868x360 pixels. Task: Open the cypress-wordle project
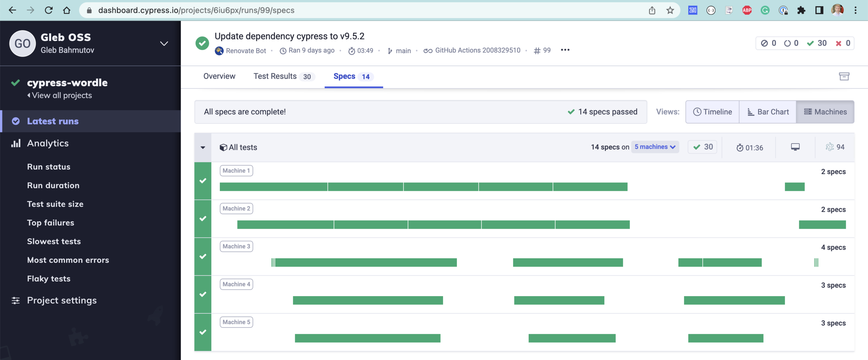(67, 83)
